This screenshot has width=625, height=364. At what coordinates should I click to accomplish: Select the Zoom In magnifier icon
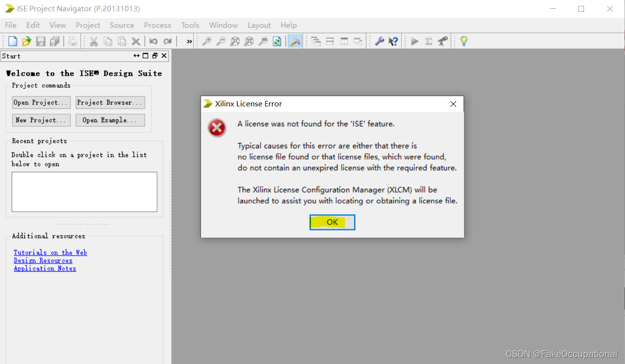click(206, 41)
